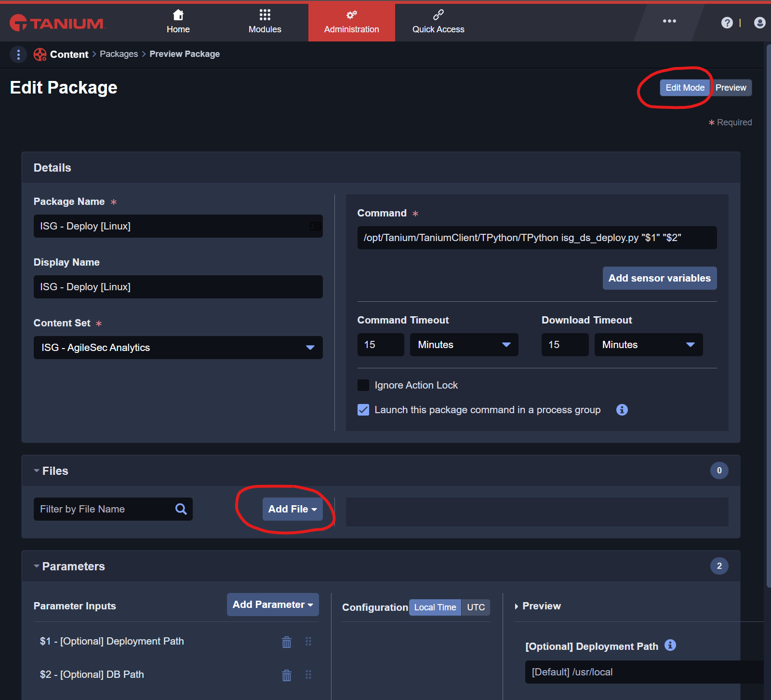This screenshot has width=771, height=700.
Task: Select the $2 - [Optional] DB Path parameter
Action: coord(92,674)
